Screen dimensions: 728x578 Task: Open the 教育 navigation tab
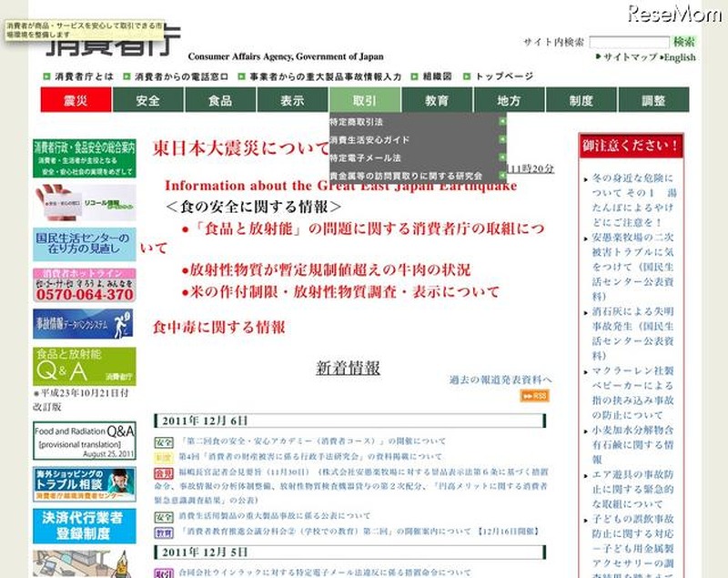436,100
